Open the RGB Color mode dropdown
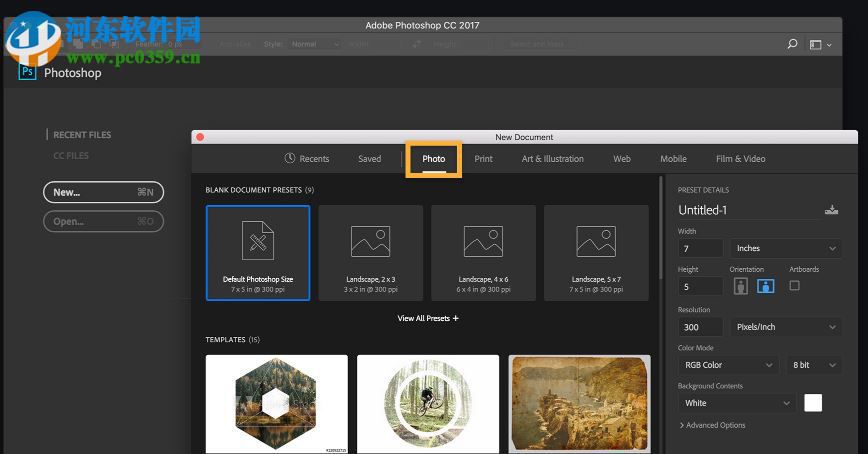 click(727, 365)
